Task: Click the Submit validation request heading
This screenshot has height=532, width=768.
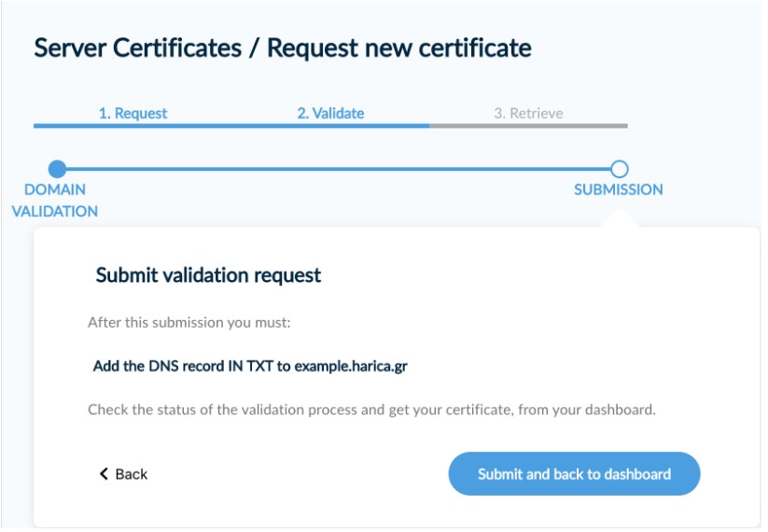Action: [208, 275]
